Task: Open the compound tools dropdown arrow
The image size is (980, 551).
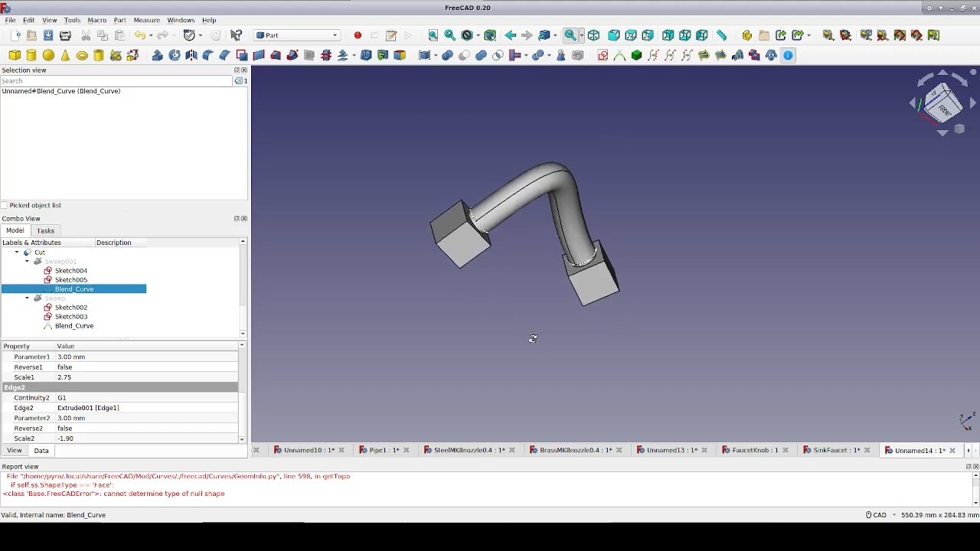Action: [x=436, y=55]
